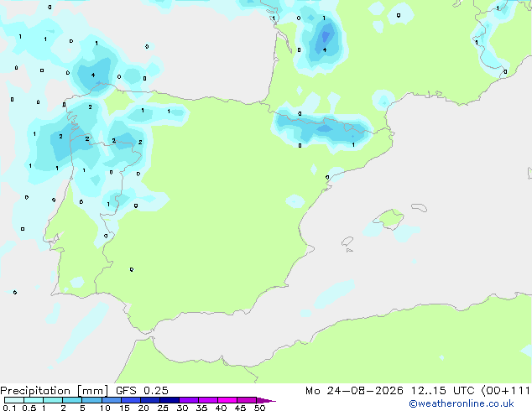This screenshot has height=411, width=532.
Task: Click the 1–2 mm legend color swatch
Action: 53,400
